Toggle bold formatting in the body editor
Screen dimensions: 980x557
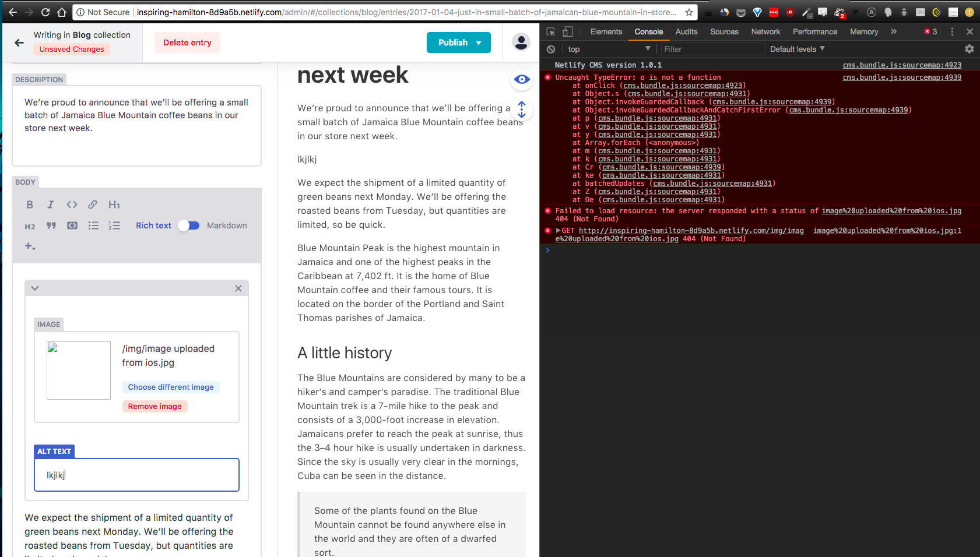pyautogui.click(x=30, y=205)
